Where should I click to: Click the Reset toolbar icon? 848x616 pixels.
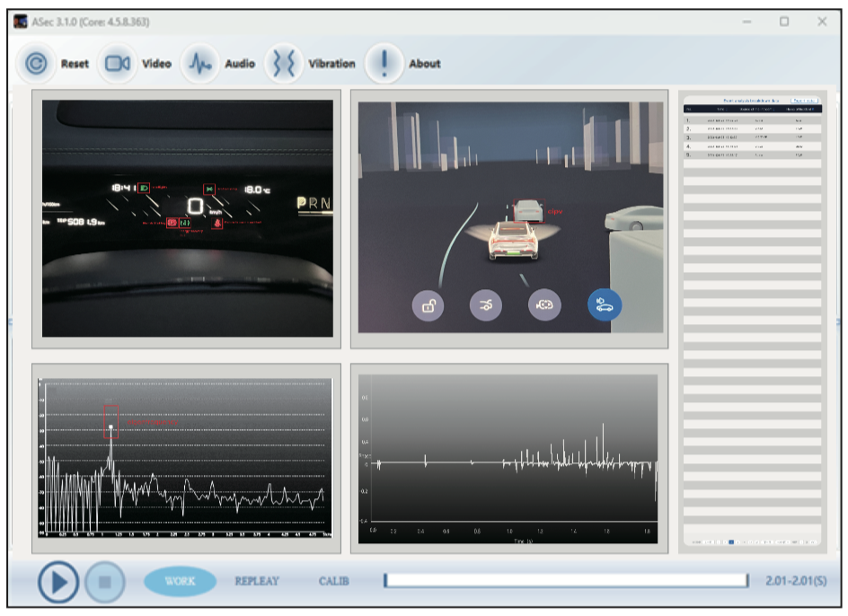click(36, 63)
